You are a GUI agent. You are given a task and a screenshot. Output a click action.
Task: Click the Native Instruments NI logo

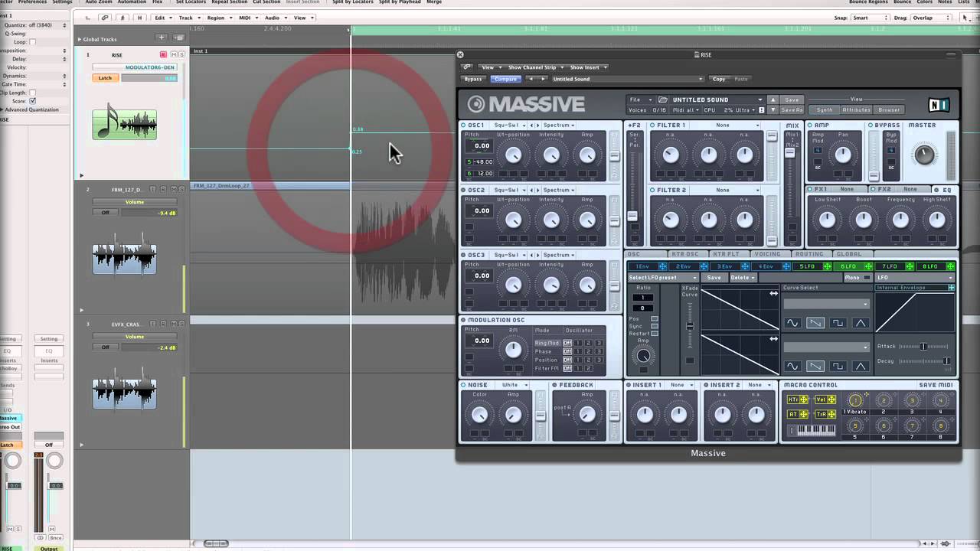click(x=939, y=105)
